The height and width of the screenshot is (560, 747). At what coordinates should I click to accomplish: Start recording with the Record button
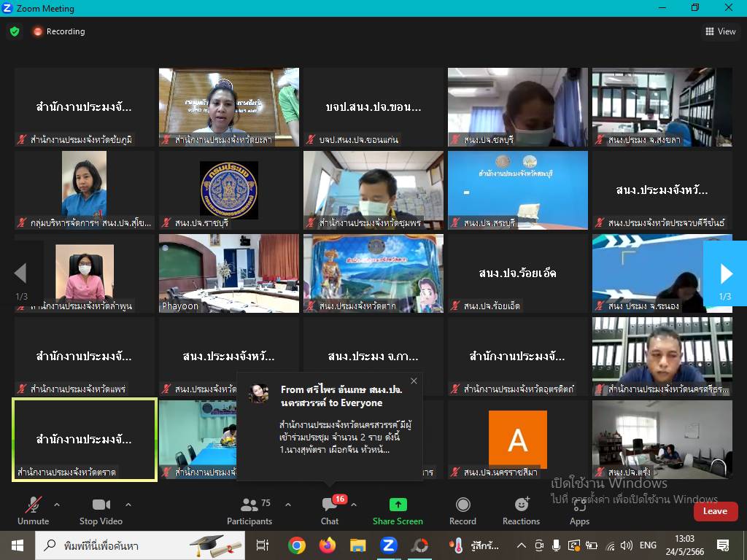(x=462, y=511)
